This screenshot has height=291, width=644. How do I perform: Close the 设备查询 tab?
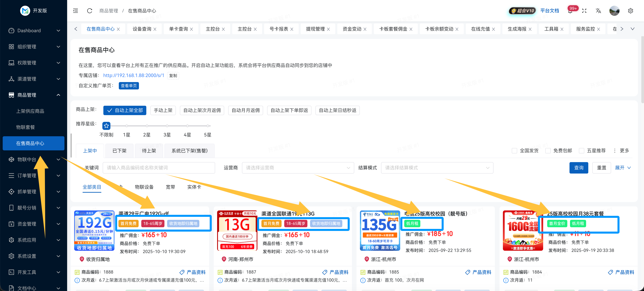coord(155,29)
